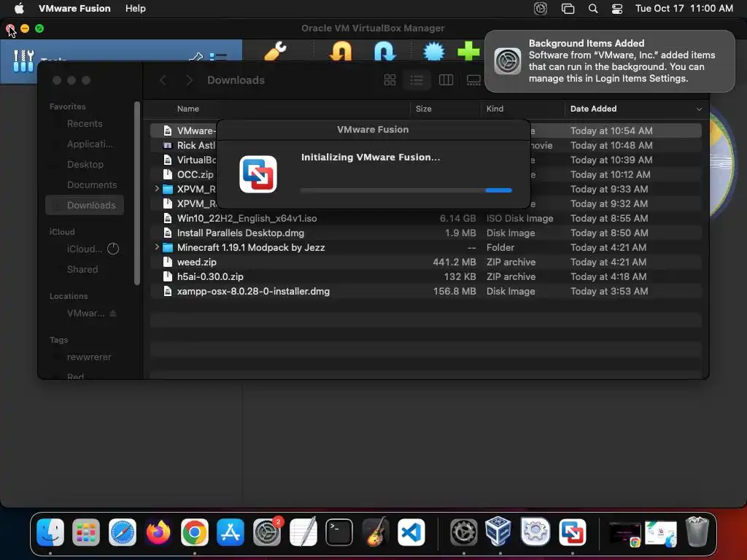The width and height of the screenshot is (747, 560).
Task: Toggle Date Added sort order chevron
Action: pos(699,109)
